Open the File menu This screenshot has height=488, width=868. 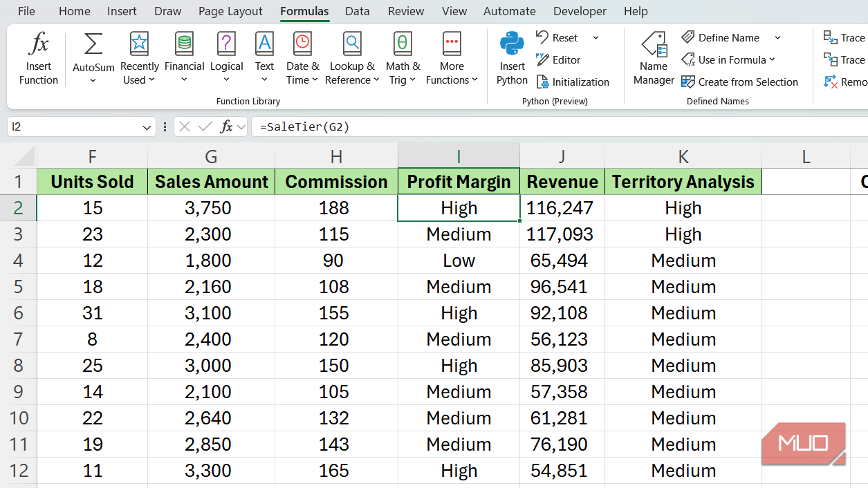tap(26, 11)
